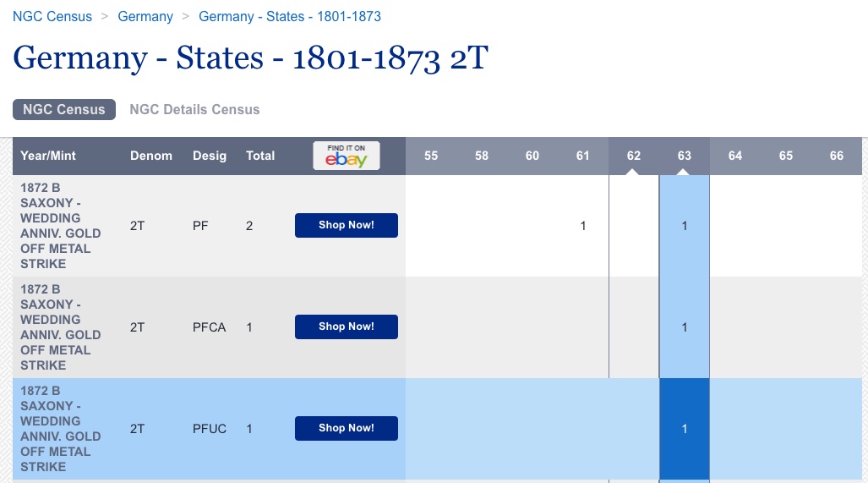This screenshot has width=868, height=483.
Task: Click the Year/Mint column header
Action: point(48,156)
